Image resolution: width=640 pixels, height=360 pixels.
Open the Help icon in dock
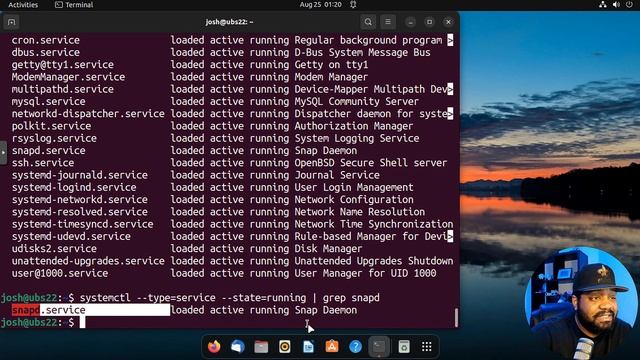tap(356, 347)
